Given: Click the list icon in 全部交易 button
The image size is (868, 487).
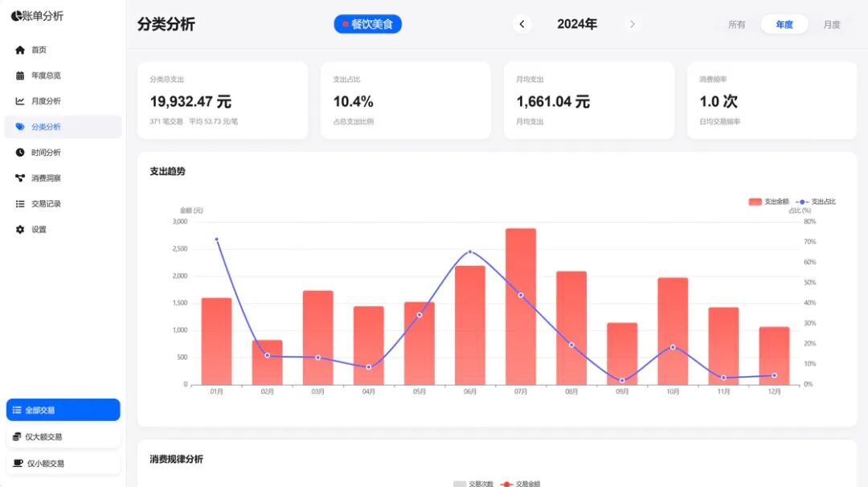Looking at the screenshot, I should tap(17, 410).
